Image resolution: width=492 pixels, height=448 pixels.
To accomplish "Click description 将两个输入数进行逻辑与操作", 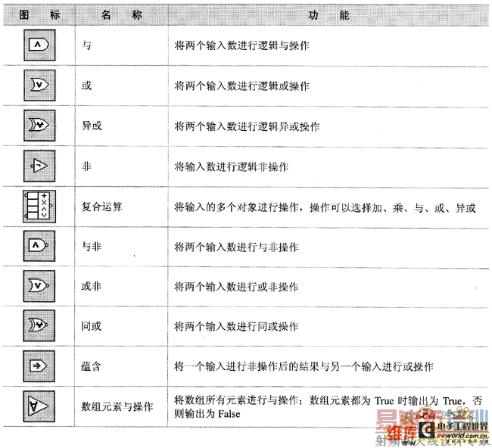I will click(x=241, y=46).
